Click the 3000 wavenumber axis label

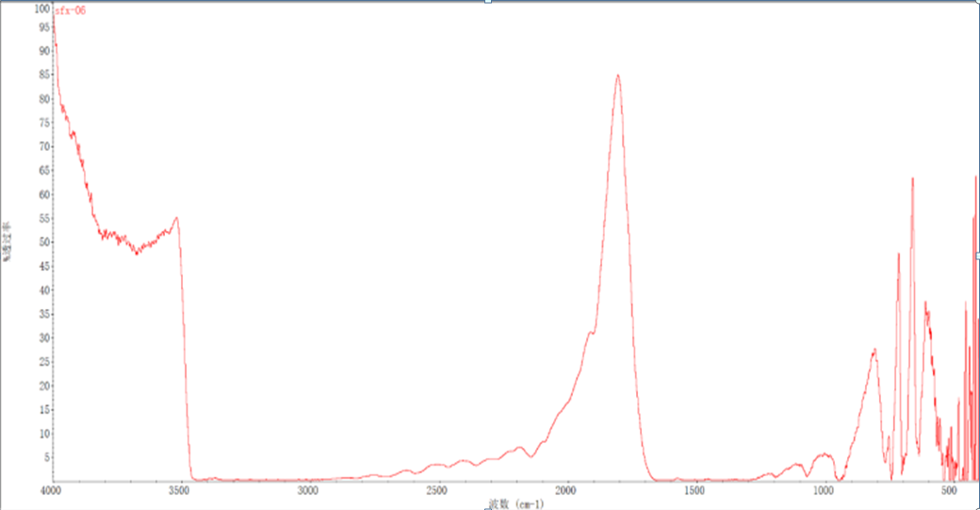(309, 491)
